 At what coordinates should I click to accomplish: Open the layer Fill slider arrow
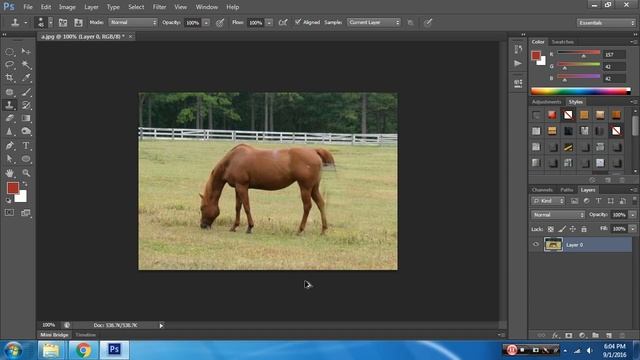tap(633, 229)
